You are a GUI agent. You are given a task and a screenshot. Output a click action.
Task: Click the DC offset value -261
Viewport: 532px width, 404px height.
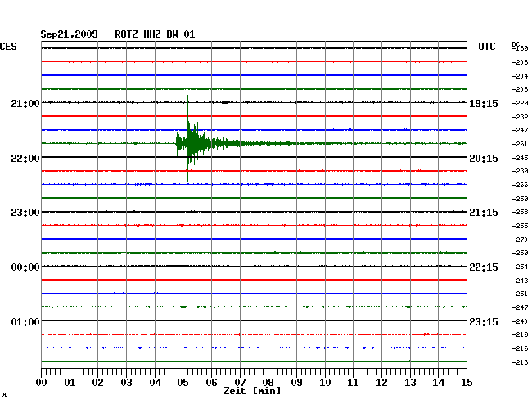pyautogui.click(x=520, y=144)
